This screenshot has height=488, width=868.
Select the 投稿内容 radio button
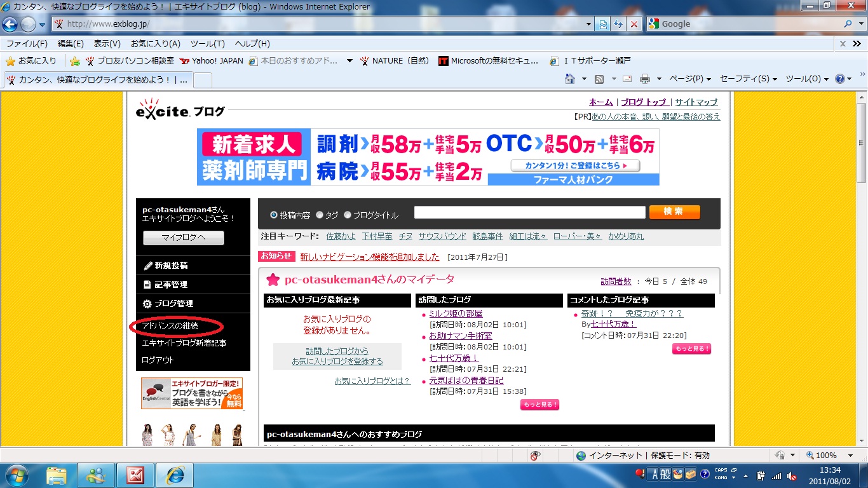click(x=274, y=215)
